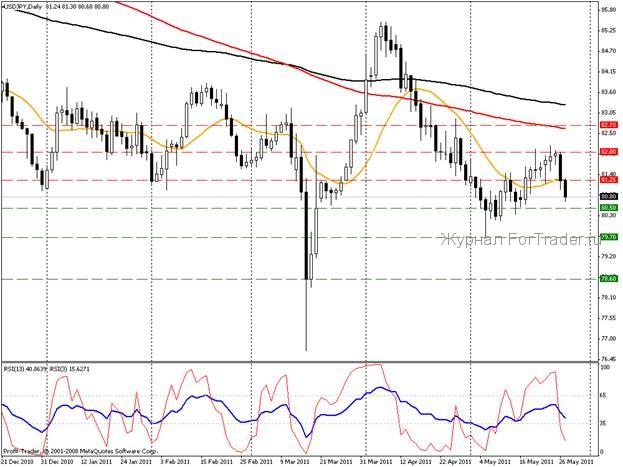
Task: Click the 79.20 price axis value
Action: click(608, 256)
